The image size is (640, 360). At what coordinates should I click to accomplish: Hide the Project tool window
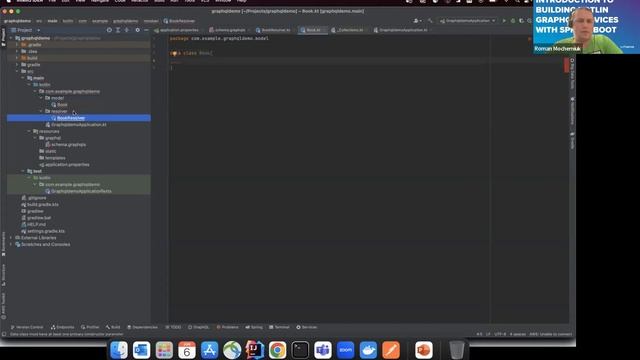146,30
